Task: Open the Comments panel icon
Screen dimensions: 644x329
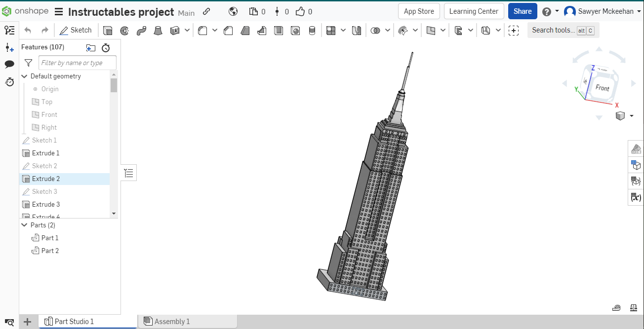Action: click(x=9, y=64)
